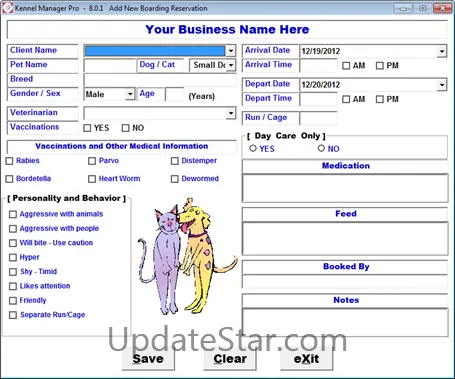Tick the Bordetella checkbox
Image resolution: width=455 pixels, height=379 pixels.
point(9,179)
